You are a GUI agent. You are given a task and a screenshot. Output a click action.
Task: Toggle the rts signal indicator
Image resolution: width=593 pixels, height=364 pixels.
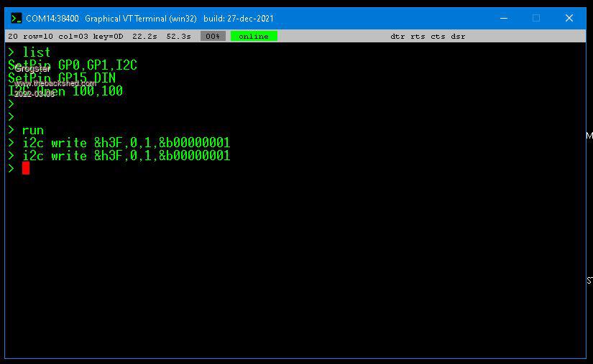[418, 36]
